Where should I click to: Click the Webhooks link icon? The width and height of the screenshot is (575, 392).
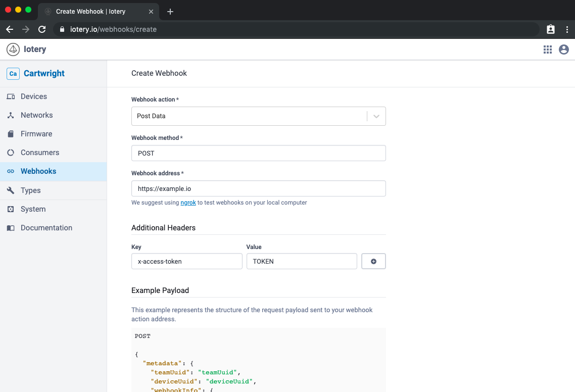point(11,171)
